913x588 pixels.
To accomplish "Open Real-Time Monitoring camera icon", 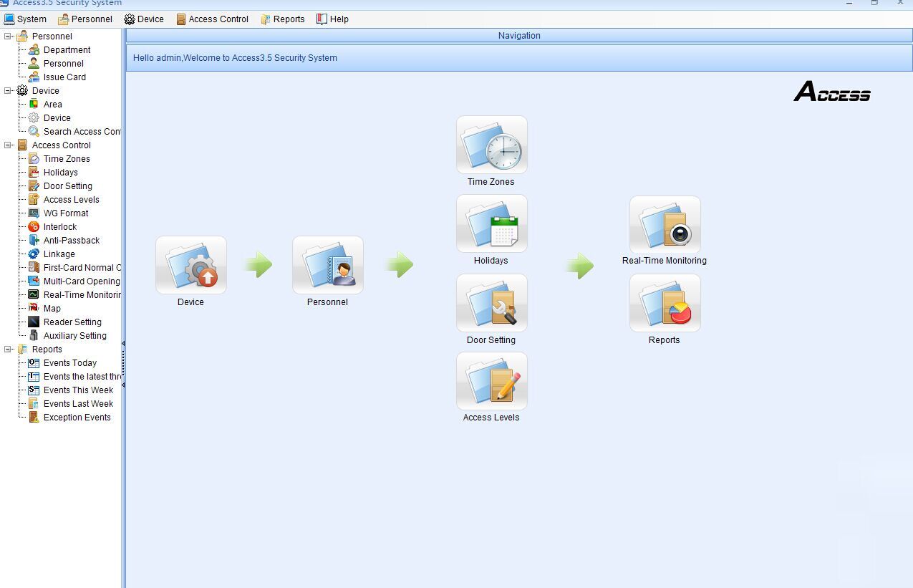I will (665, 225).
